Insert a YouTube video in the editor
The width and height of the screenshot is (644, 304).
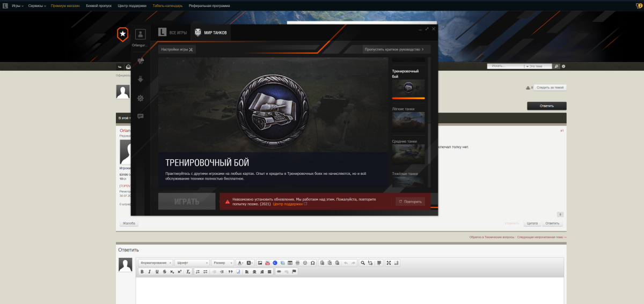point(267,263)
